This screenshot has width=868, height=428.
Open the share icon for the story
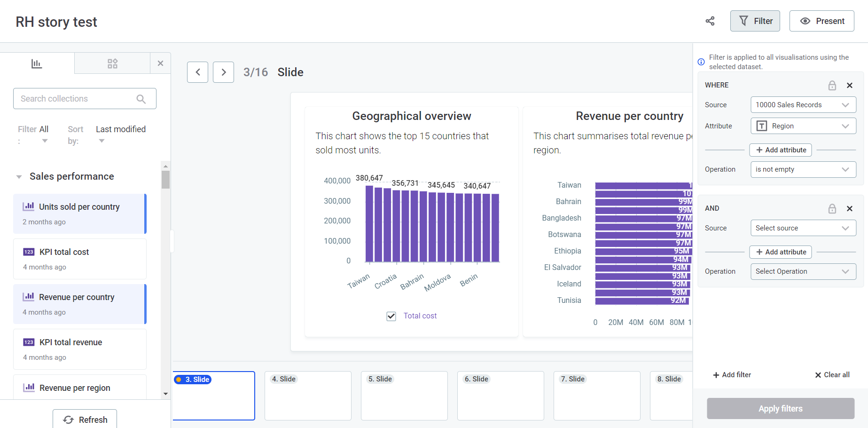(x=710, y=21)
